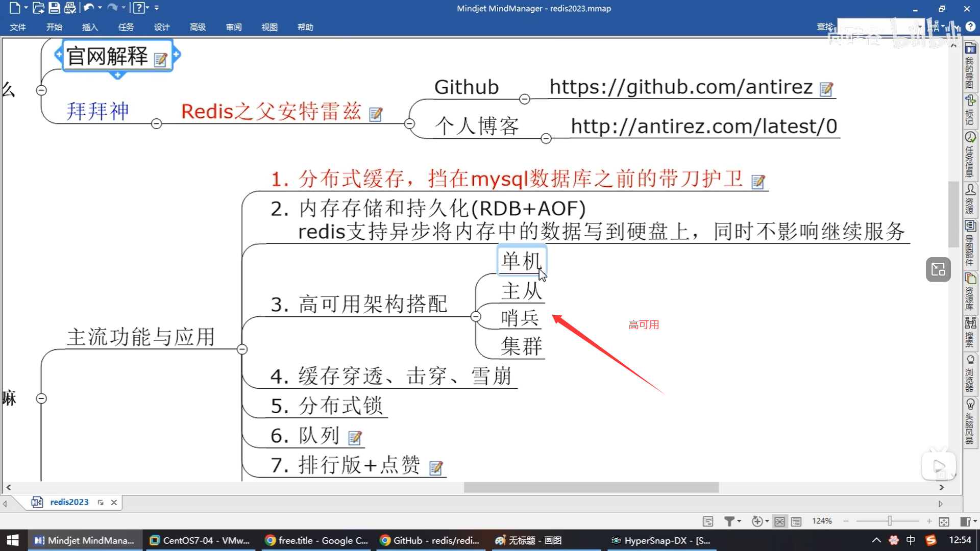Open the 插入 ribbon tab
This screenshot has height=551, width=980.
pyautogui.click(x=90, y=27)
